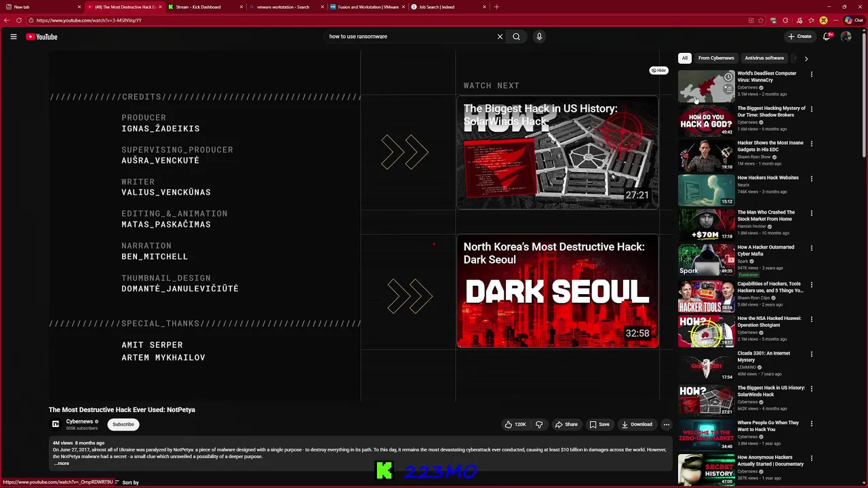Click the Create button
868x488 pixels.
(x=800, y=37)
